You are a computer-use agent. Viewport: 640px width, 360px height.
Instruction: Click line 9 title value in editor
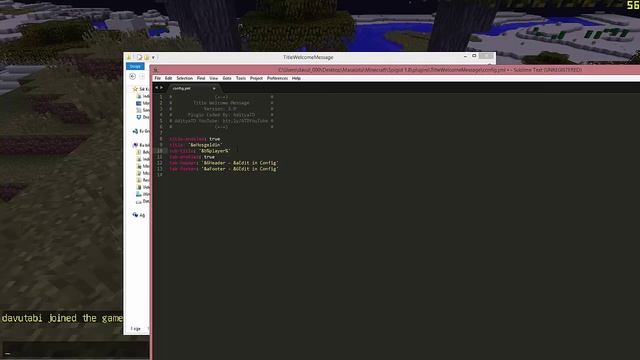[x=205, y=145]
